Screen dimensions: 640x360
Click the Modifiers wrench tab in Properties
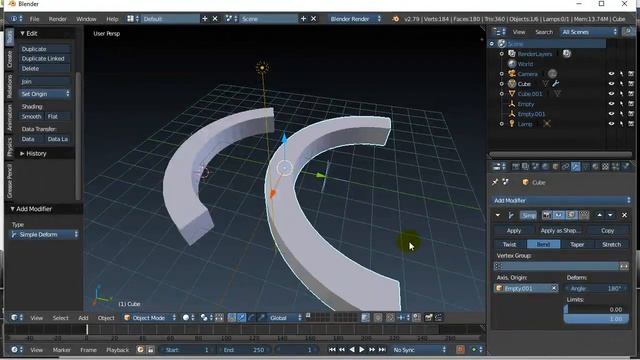(576, 167)
